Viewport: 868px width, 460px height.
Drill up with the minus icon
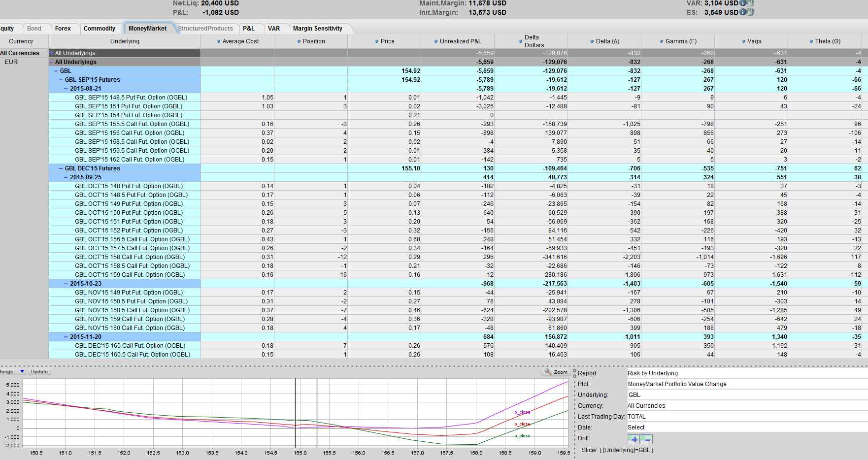646,439
